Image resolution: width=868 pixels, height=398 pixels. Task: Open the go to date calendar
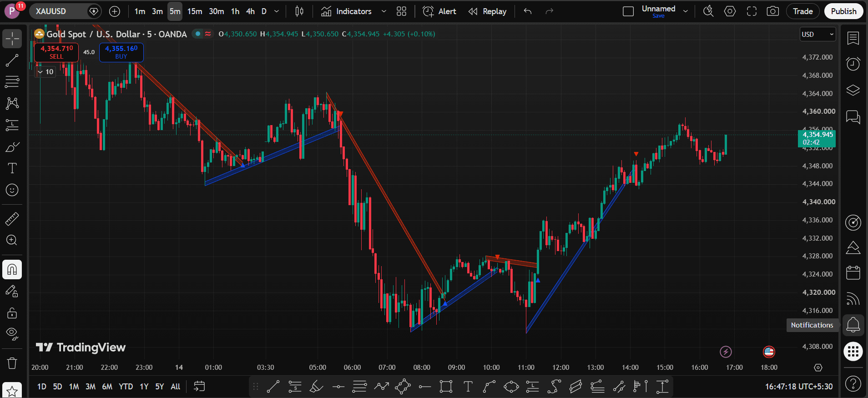pyautogui.click(x=199, y=387)
